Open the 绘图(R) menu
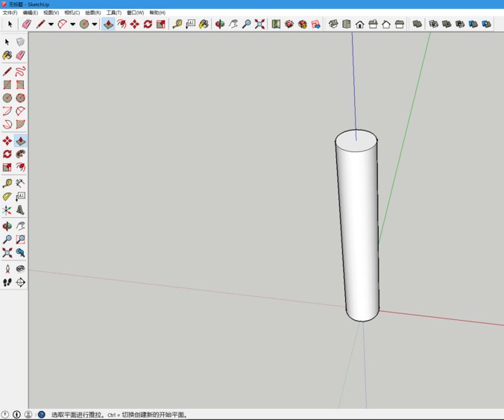The image size is (504, 420). pyautogui.click(x=93, y=13)
